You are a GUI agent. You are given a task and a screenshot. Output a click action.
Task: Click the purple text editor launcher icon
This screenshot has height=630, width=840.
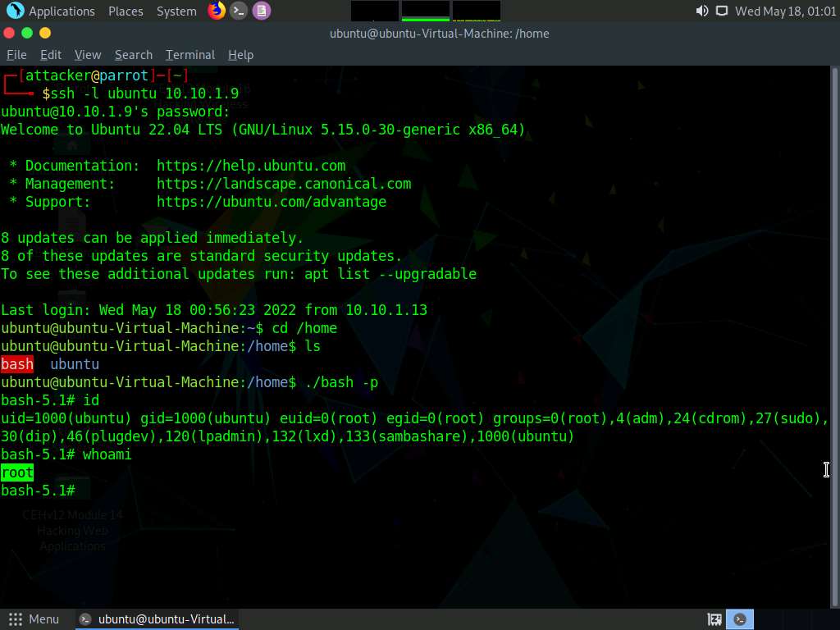[261, 11]
